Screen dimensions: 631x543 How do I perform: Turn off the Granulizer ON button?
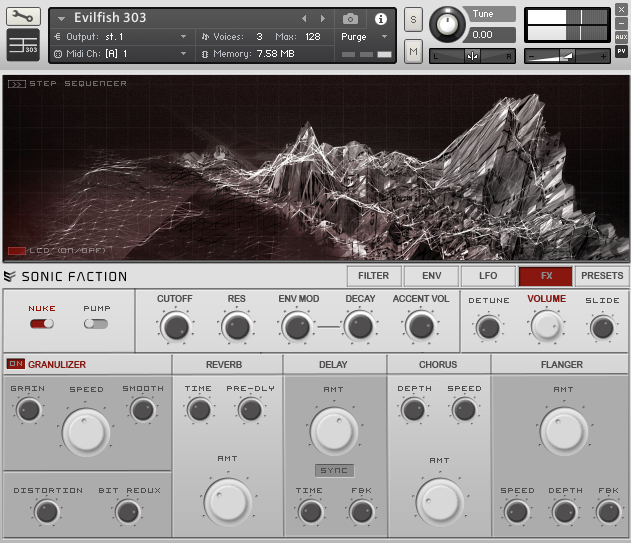[x=15, y=364]
